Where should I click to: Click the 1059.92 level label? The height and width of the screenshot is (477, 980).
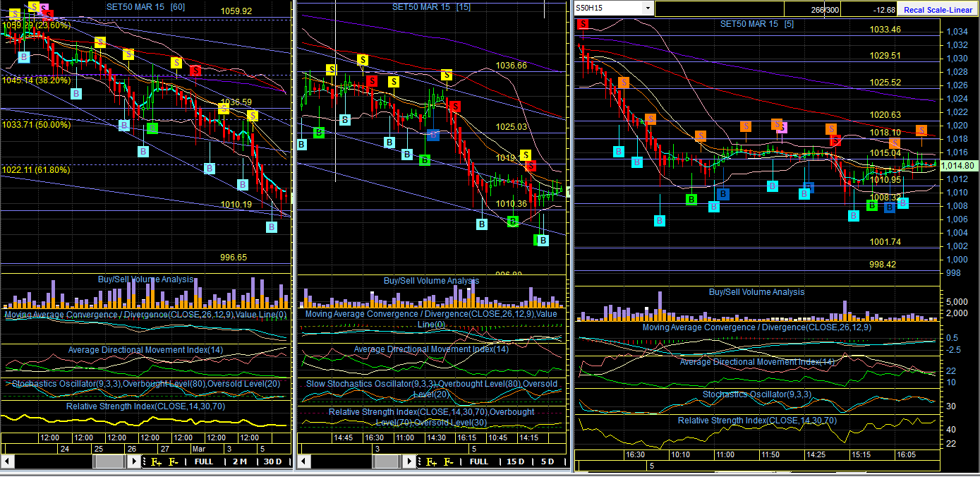[x=236, y=11]
